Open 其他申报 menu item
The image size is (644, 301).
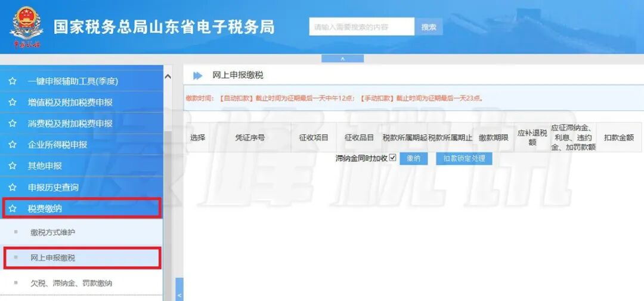tap(81, 166)
